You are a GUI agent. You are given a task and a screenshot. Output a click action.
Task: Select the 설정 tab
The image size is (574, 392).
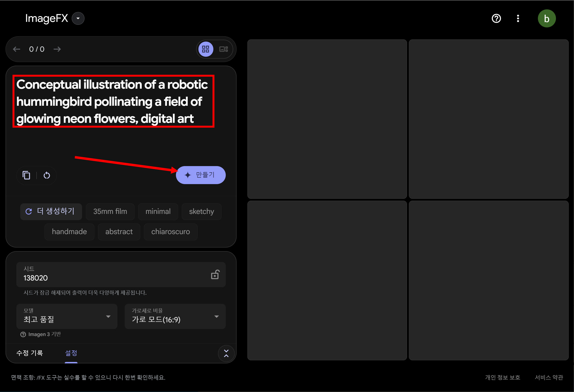pyautogui.click(x=71, y=353)
